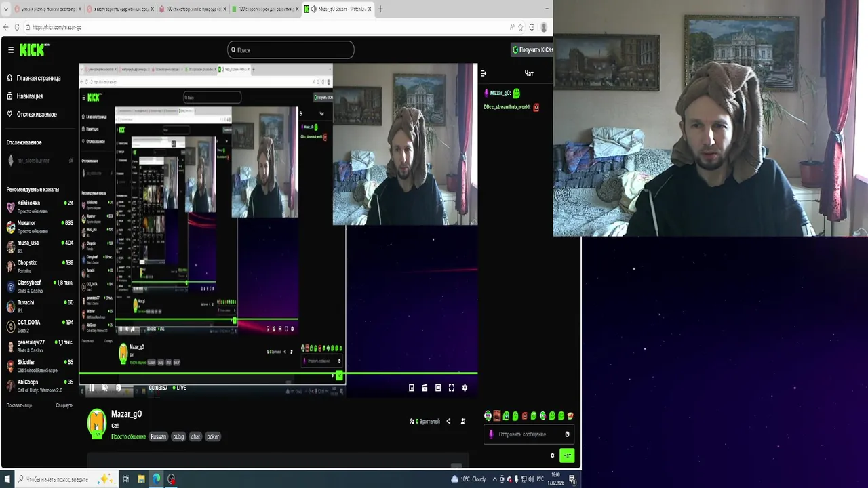Open the emoji picker in chat input
Viewport: 868px width, 488px height.
(x=567, y=434)
